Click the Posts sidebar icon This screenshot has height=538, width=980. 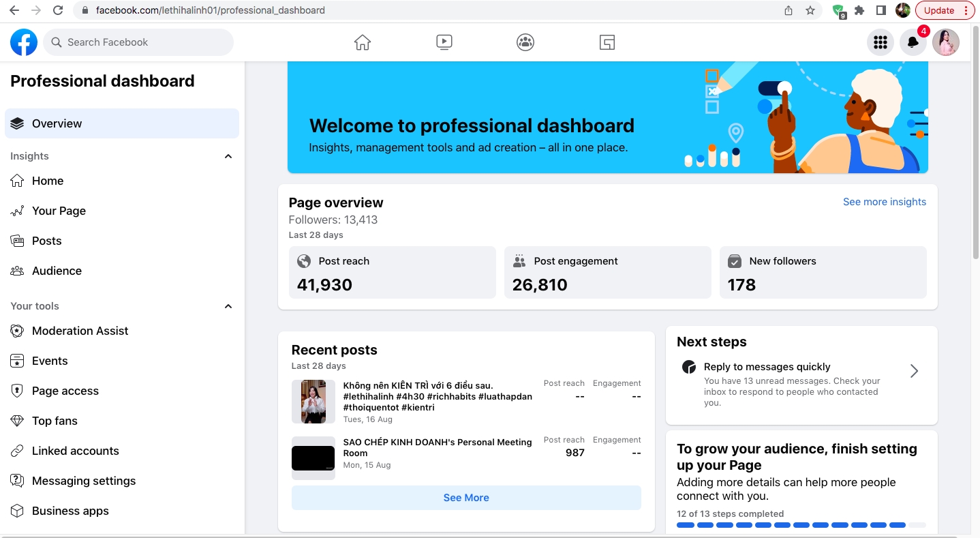pyautogui.click(x=17, y=241)
